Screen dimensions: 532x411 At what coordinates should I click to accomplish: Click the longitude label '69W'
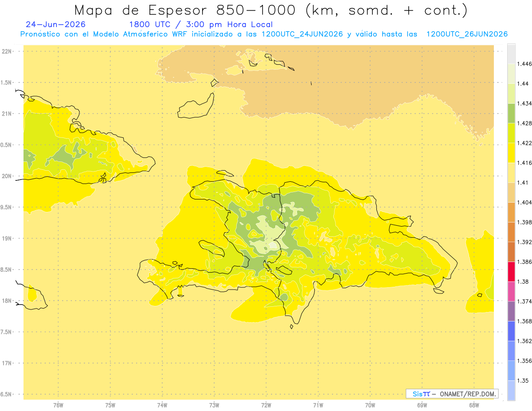click(422, 405)
